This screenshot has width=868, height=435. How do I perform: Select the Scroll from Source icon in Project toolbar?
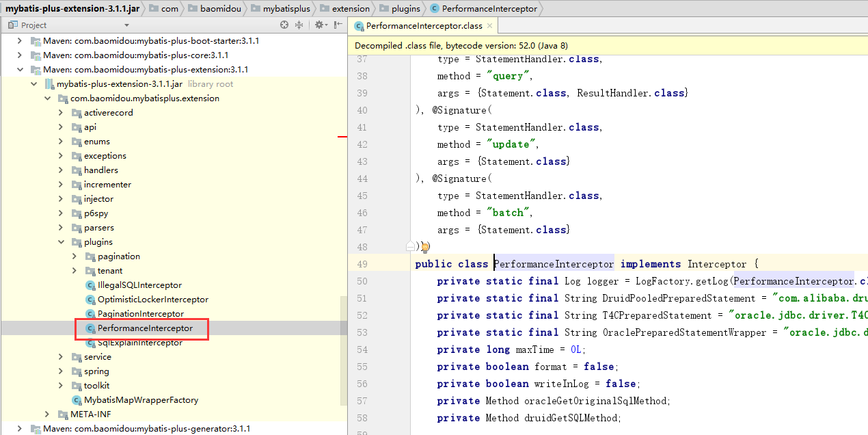(284, 25)
